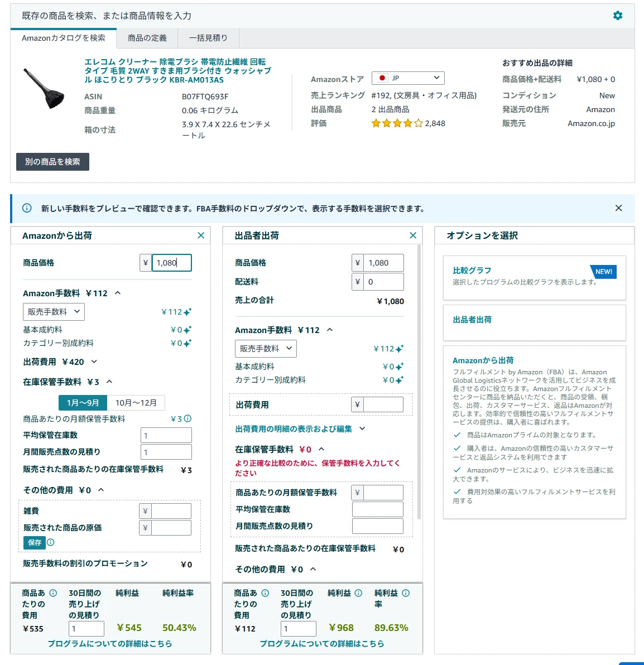Image resolution: width=644 pixels, height=665 pixels.
Task: Click the star rating 2,848
Action: (408, 123)
